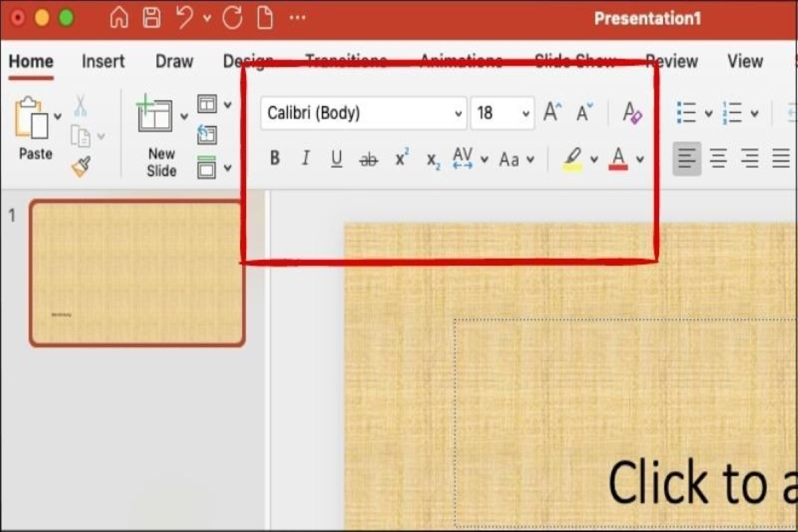
Task: Open the bullets dropdown arrow
Action: point(708,114)
